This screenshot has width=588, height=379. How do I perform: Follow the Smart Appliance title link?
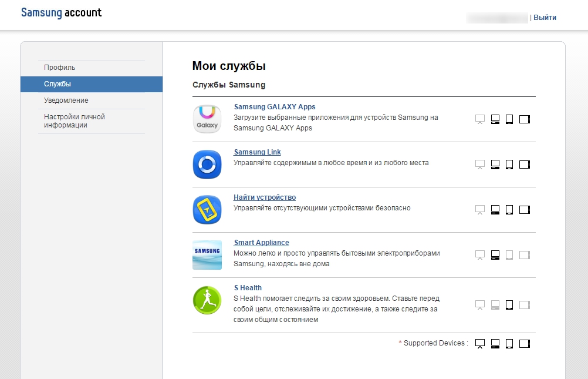261,243
